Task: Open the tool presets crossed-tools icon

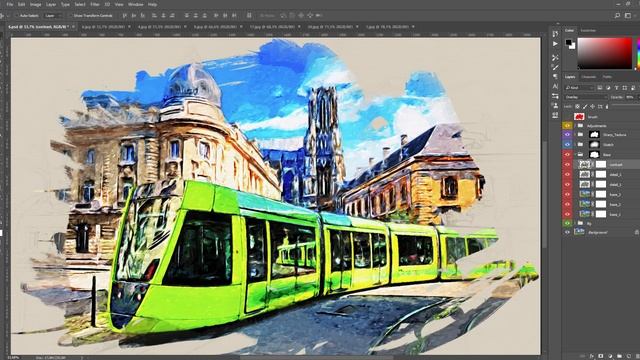Action: pos(555,58)
